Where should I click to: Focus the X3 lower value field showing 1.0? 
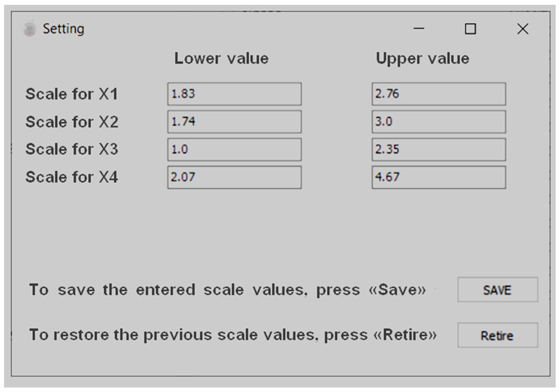234,149
